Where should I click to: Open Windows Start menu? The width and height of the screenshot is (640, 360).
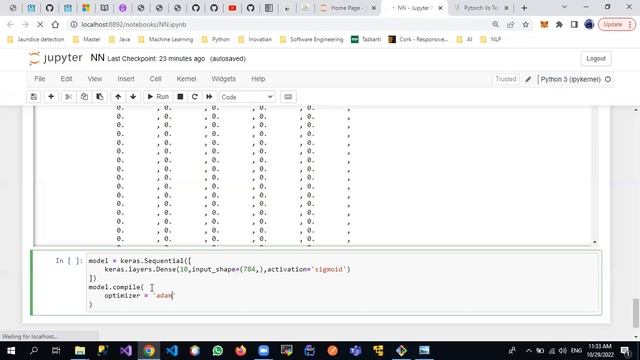[x=11, y=351]
